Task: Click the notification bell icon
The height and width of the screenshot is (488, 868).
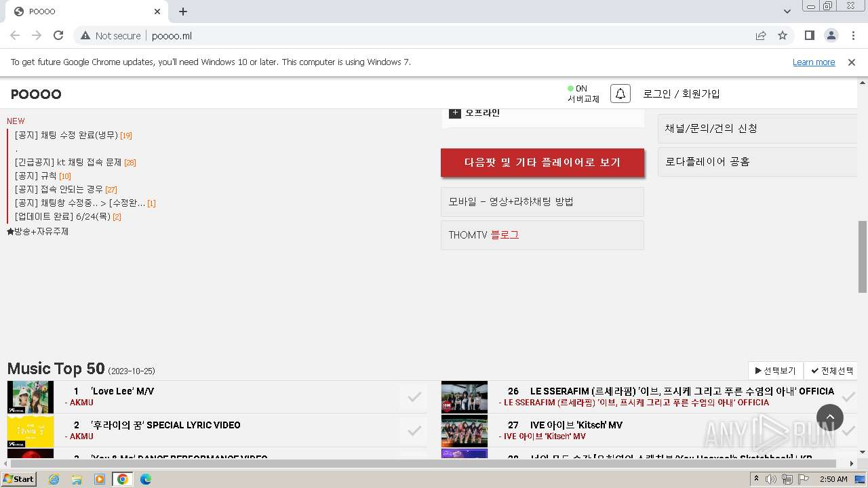Action: [620, 94]
